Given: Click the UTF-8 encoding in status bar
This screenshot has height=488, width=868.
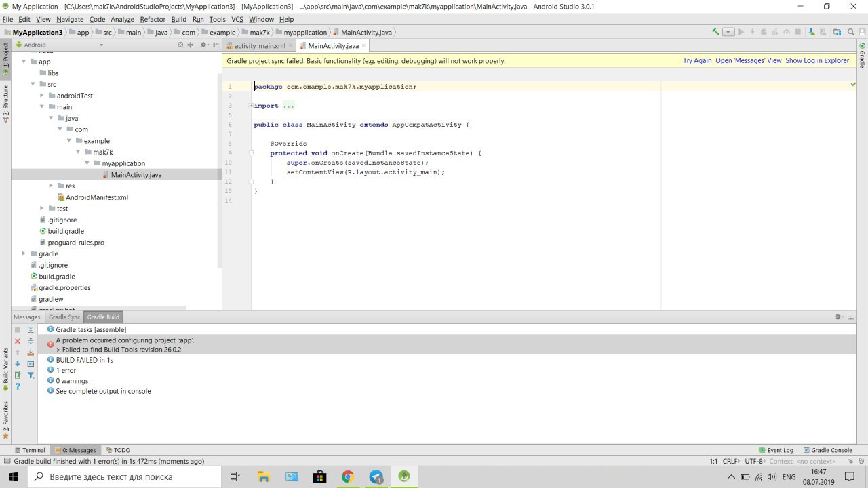Looking at the screenshot, I should click(754, 461).
